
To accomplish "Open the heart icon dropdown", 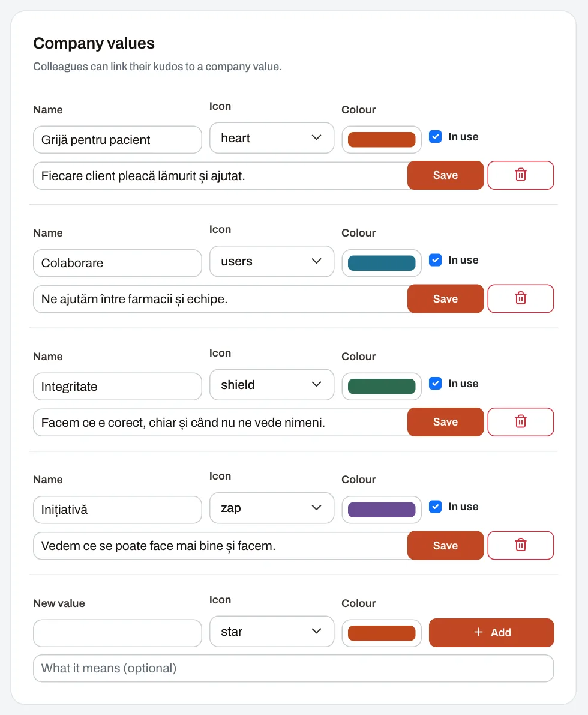I will coord(272,137).
